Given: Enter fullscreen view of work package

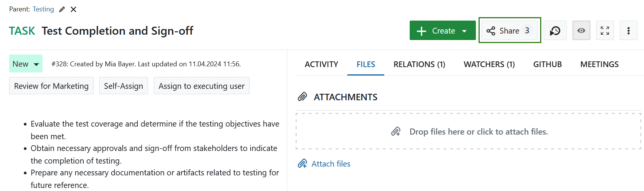Looking at the screenshot, I should point(604,30).
